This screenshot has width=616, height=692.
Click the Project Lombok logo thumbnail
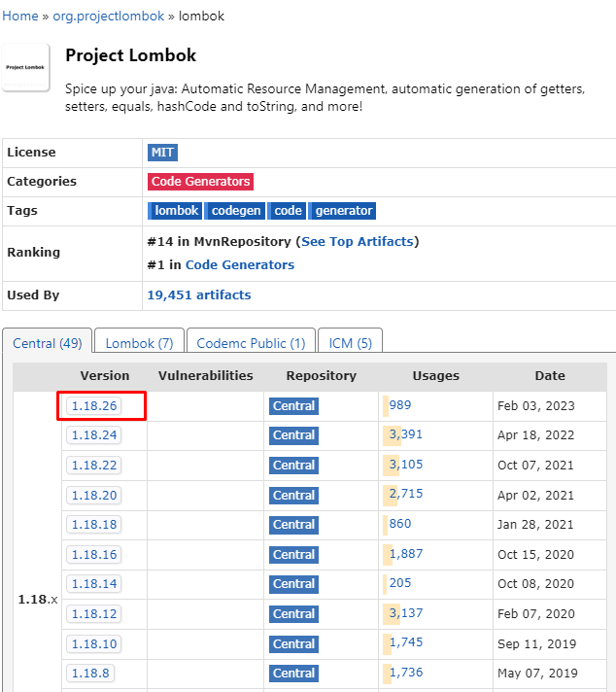(25, 67)
